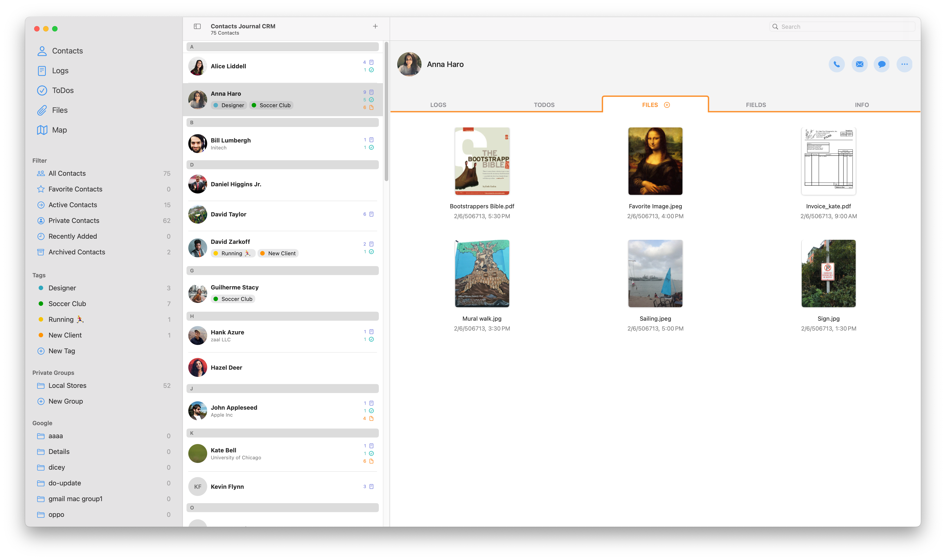Screen dimensions: 946x560
Task: Open the more options ellipsis icon
Action: click(x=904, y=64)
